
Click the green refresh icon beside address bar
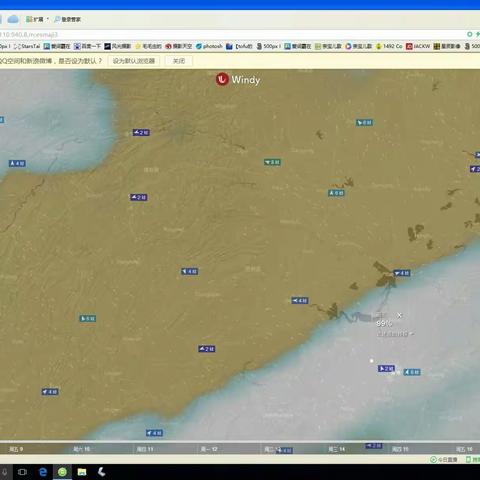pyautogui.click(x=469, y=34)
